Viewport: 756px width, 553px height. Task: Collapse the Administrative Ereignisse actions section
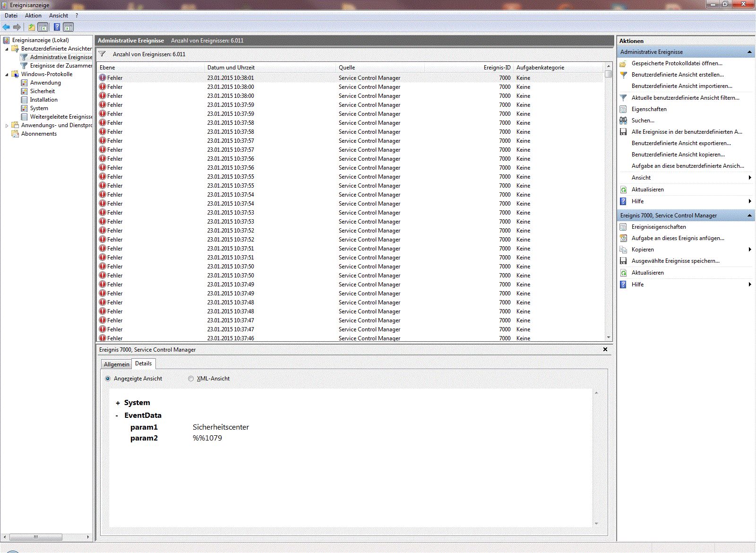click(749, 52)
